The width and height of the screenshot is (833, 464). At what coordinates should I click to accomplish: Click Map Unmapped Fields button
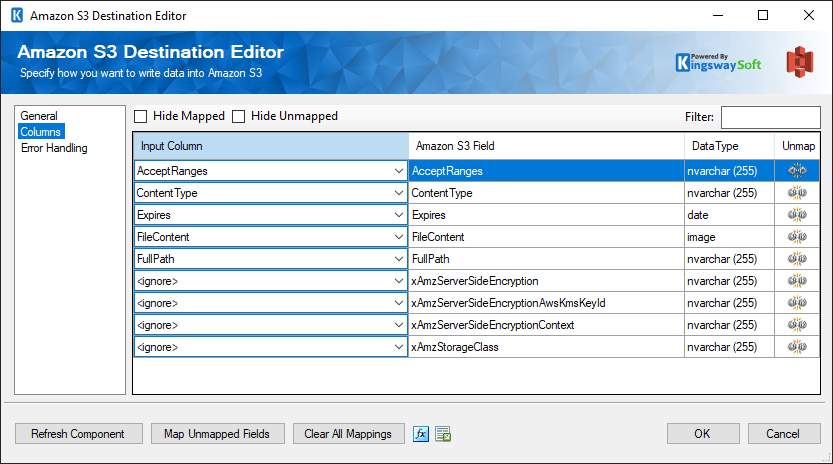(218, 434)
